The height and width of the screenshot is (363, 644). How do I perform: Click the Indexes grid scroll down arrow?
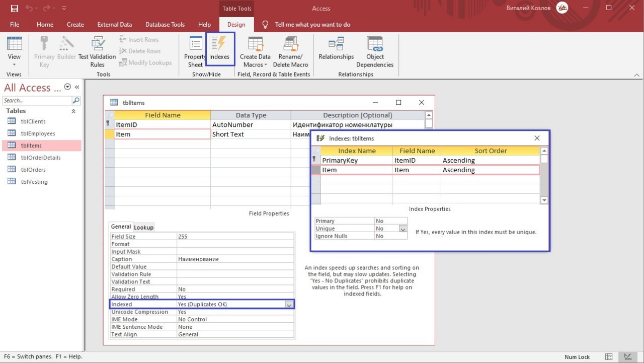tap(544, 200)
